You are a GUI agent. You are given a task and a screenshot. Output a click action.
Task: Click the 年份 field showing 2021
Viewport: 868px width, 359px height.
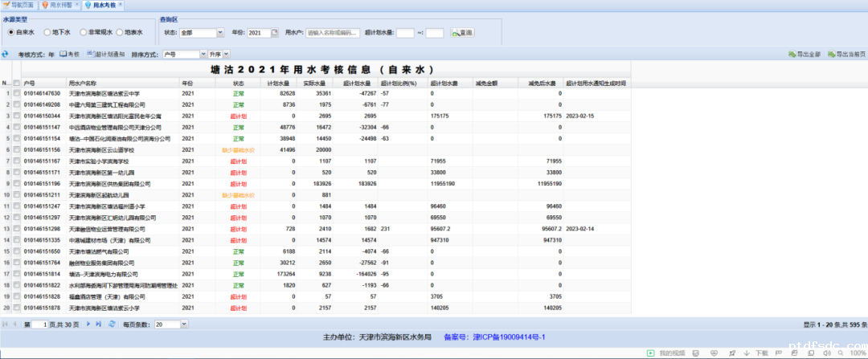click(259, 33)
